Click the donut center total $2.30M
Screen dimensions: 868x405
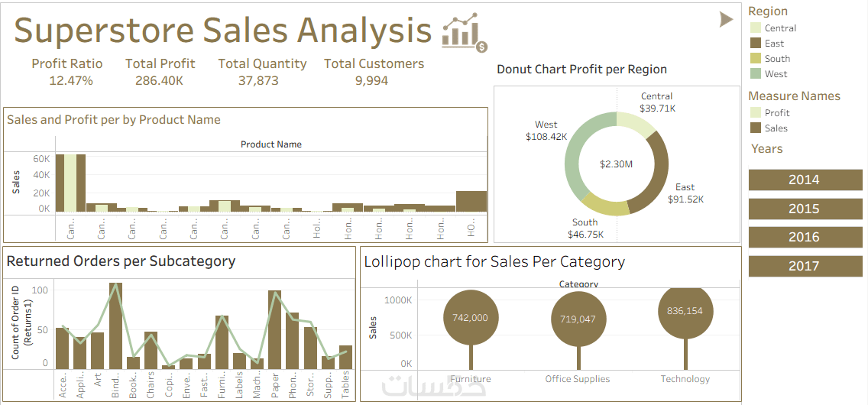pyautogui.click(x=616, y=164)
